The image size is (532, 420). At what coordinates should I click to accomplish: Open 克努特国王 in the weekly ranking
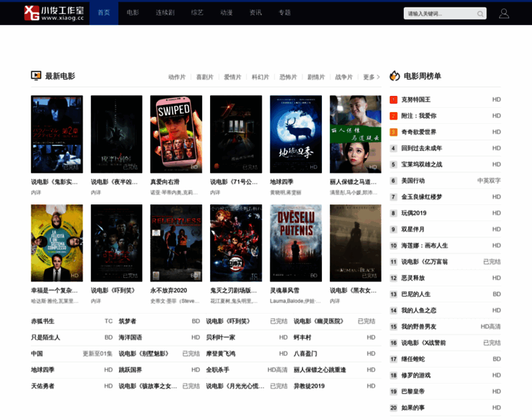(416, 99)
